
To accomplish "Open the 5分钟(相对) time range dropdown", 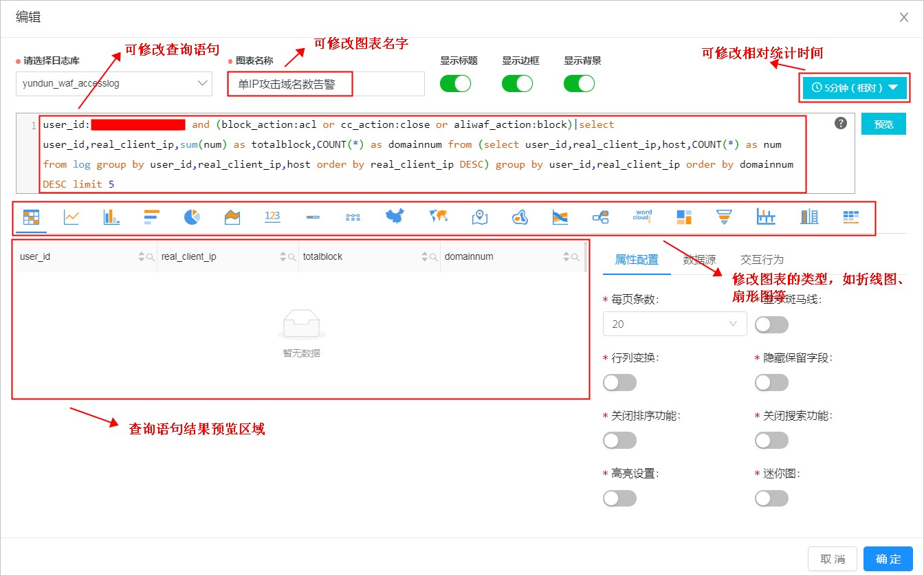I will pos(855,88).
